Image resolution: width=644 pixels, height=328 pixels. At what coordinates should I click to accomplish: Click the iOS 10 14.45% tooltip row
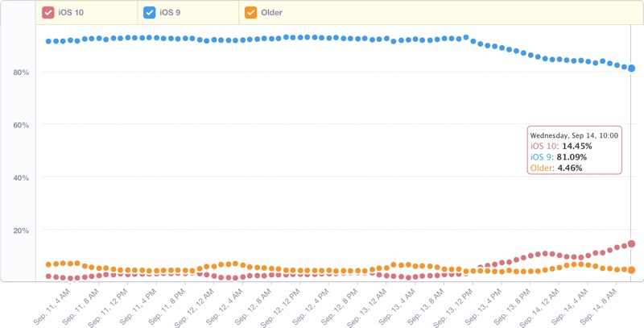(561, 146)
